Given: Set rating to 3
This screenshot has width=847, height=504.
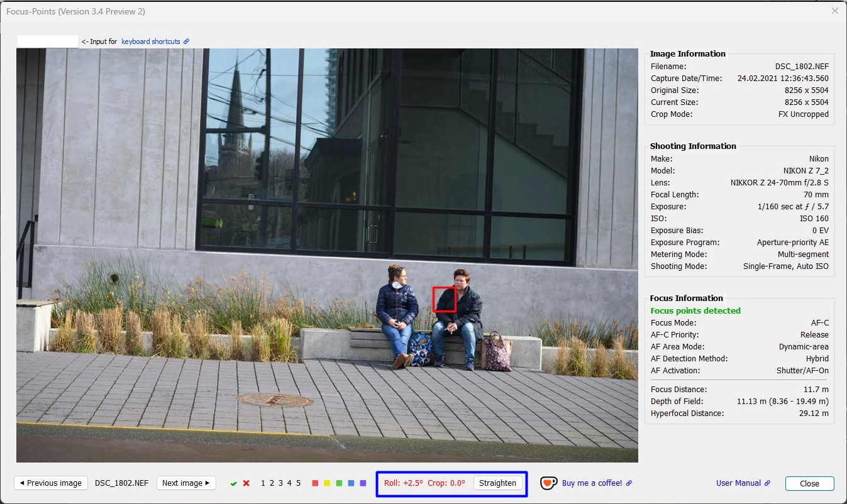Looking at the screenshot, I should 281,483.
